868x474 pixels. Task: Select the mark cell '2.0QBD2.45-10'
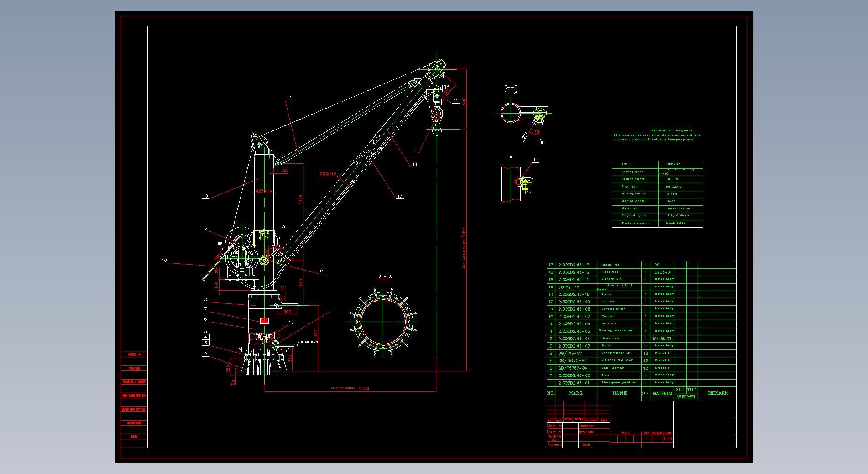pyautogui.click(x=574, y=295)
